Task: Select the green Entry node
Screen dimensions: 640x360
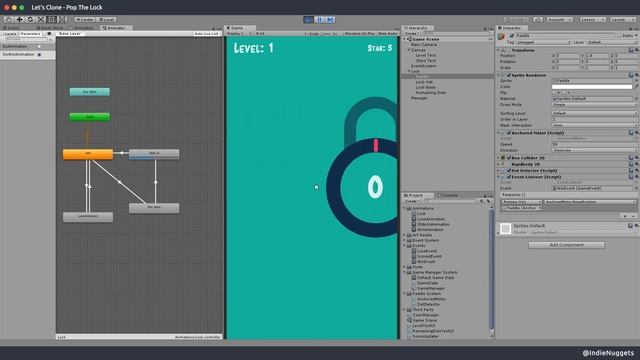Action: 89,117
